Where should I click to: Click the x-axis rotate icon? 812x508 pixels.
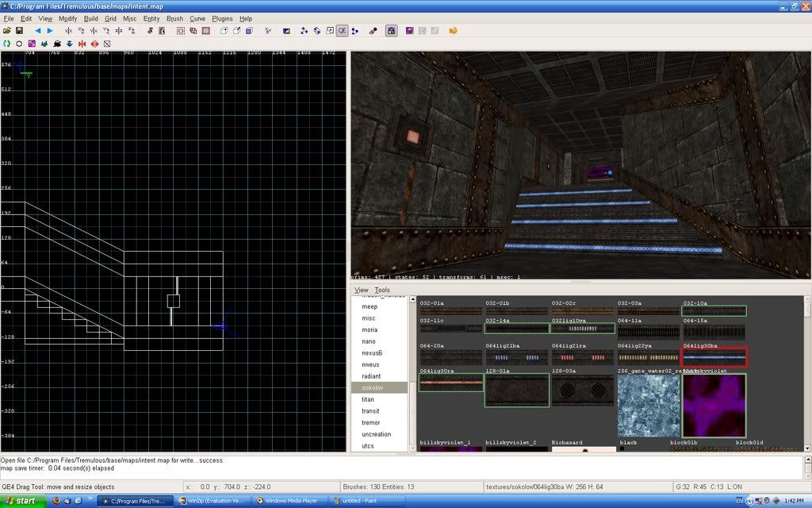pyautogui.click(x=81, y=31)
